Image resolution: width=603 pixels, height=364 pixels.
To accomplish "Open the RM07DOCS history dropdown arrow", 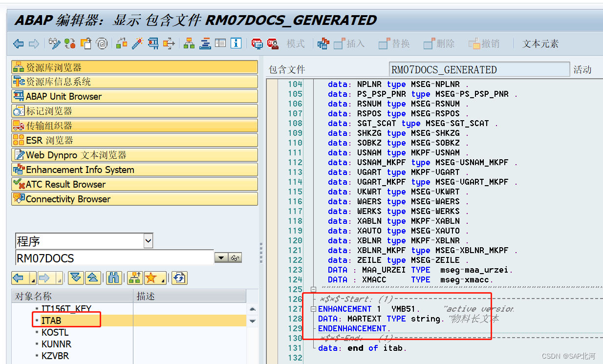I will [x=221, y=257].
